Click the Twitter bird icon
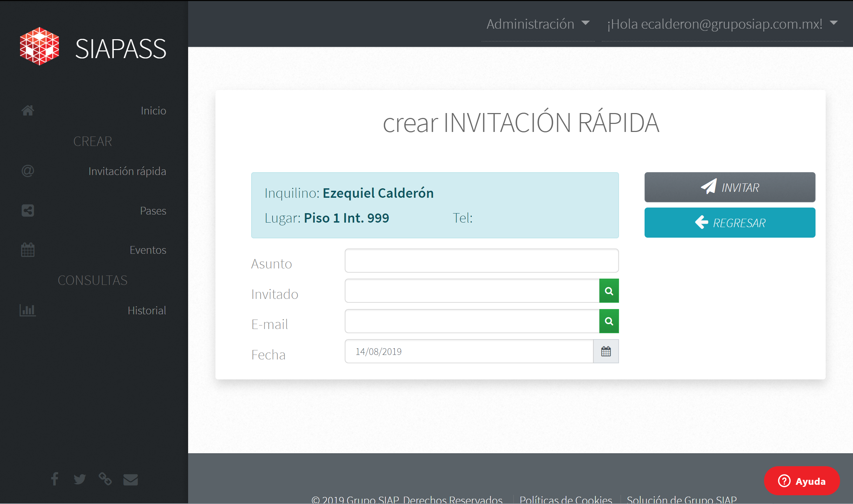 coord(80,479)
